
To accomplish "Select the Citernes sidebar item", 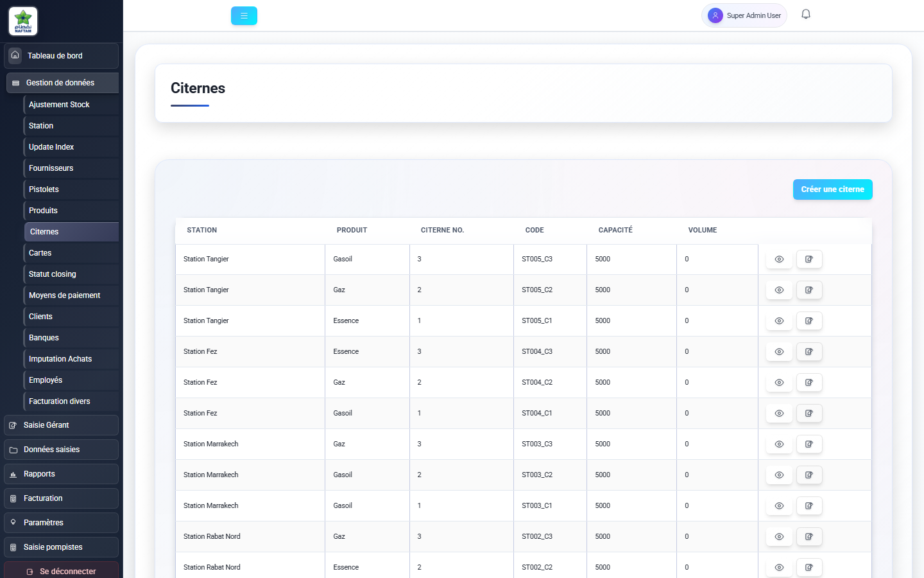I will (71, 232).
